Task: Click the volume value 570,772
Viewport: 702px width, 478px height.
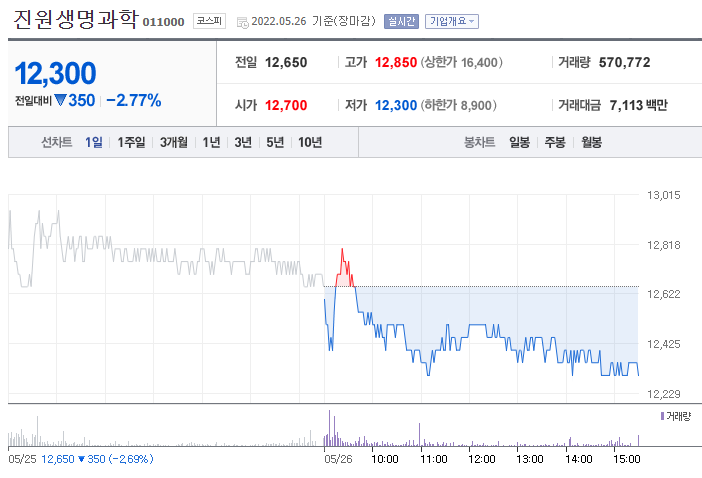Action: [625, 62]
